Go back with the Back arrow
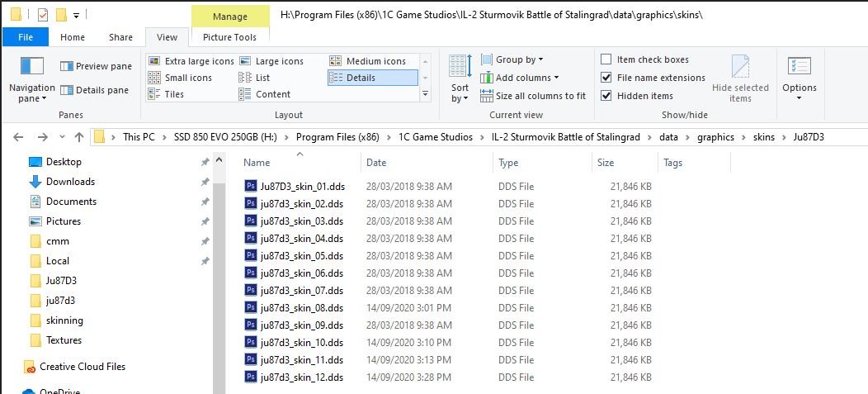 [18, 137]
